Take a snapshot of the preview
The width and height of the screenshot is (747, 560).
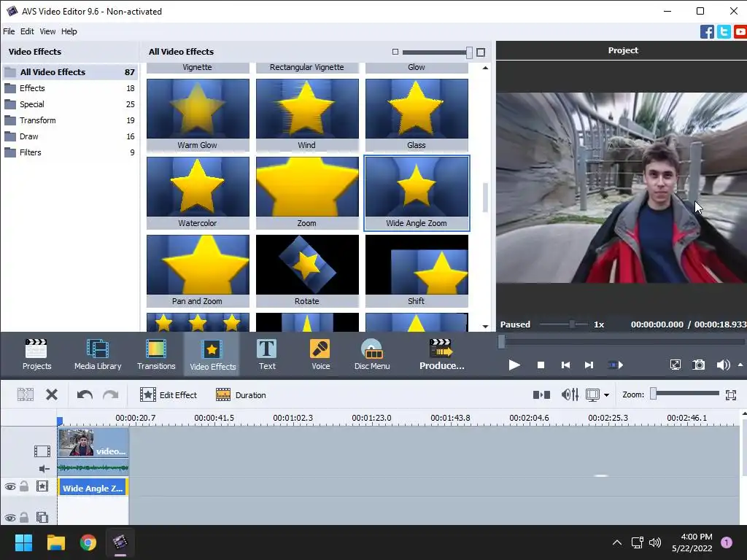(x=698, y=365)
